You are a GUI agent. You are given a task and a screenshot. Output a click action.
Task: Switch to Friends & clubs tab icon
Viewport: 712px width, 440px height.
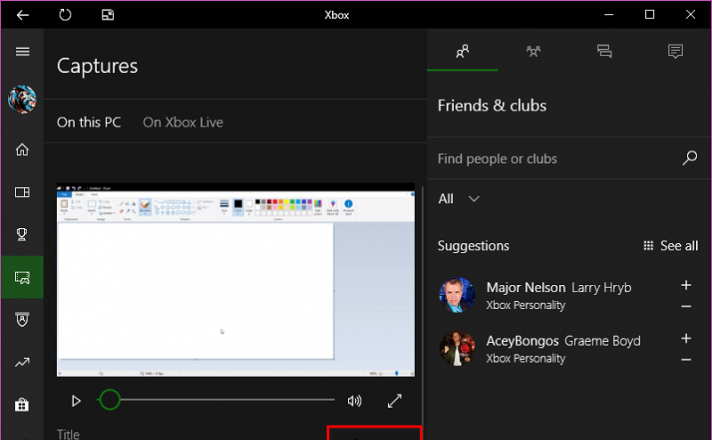point(462,51)
